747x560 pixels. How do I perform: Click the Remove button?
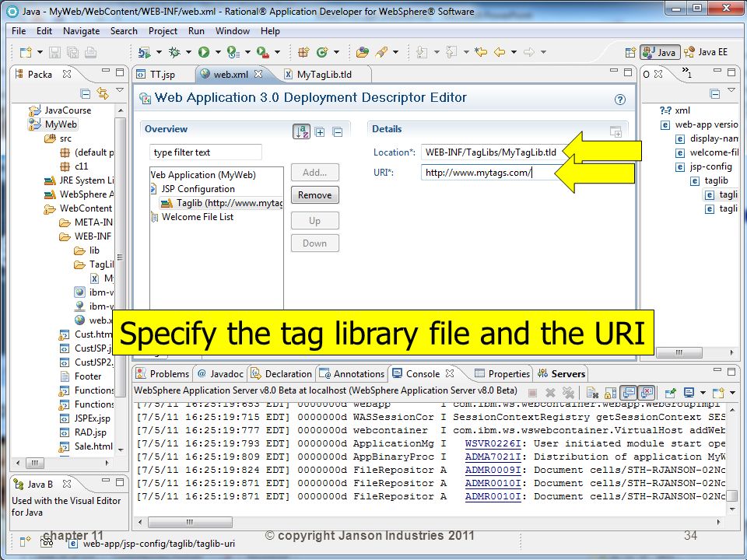pyautogui.click(x=315, y=194)
